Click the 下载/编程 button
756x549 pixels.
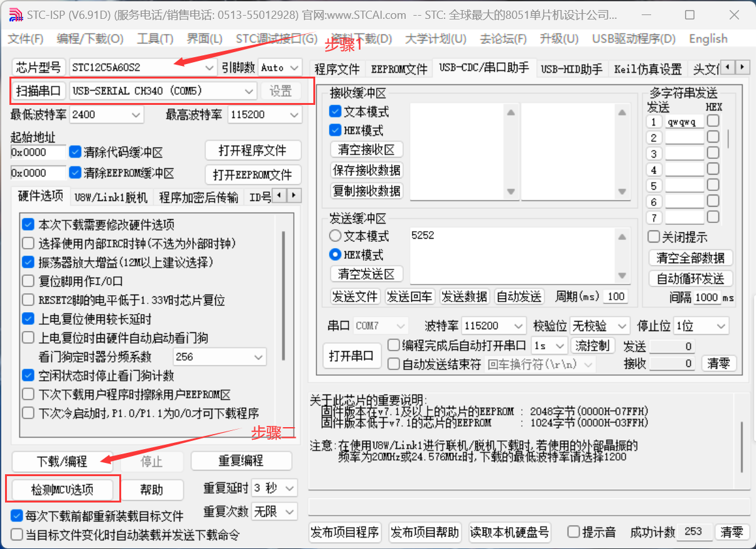tap(62, 461)
